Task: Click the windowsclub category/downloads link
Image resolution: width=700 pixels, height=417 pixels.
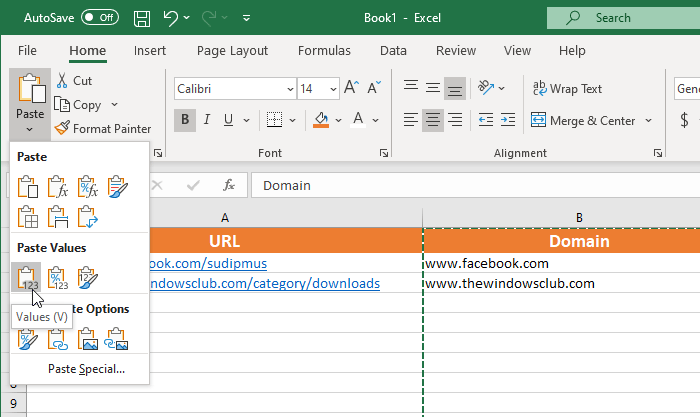Action: [264, 283]
